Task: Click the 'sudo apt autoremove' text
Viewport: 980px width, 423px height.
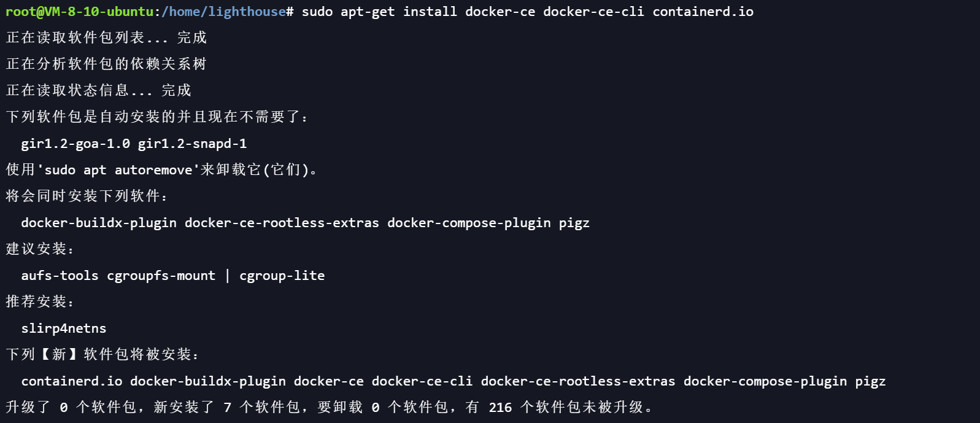Action: 115,170
